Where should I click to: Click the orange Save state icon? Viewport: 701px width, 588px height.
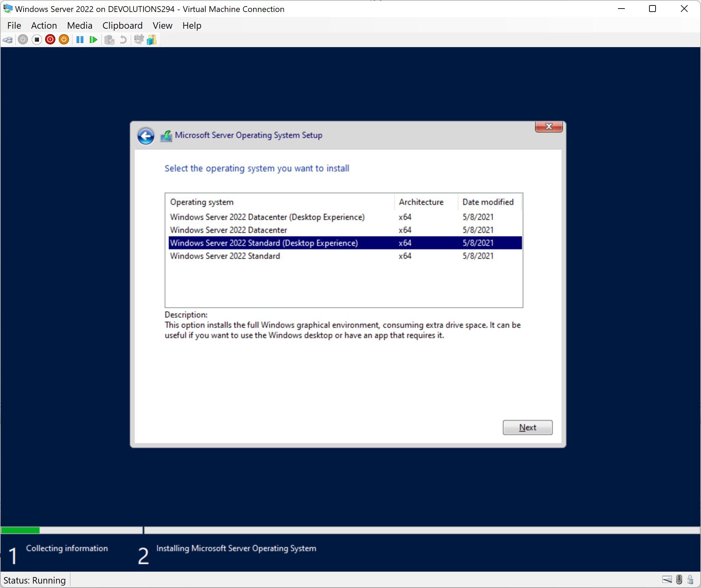(x=64, y=40)
